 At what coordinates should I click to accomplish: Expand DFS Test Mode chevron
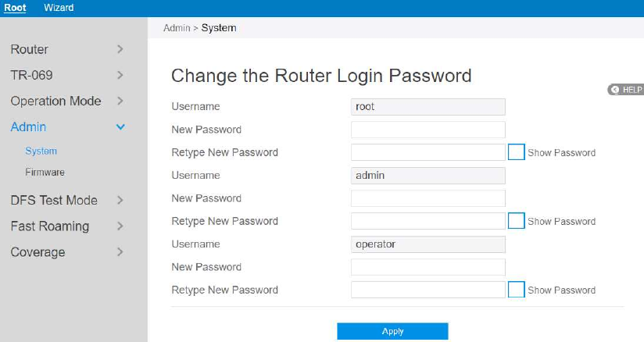[x=120, y=200]
